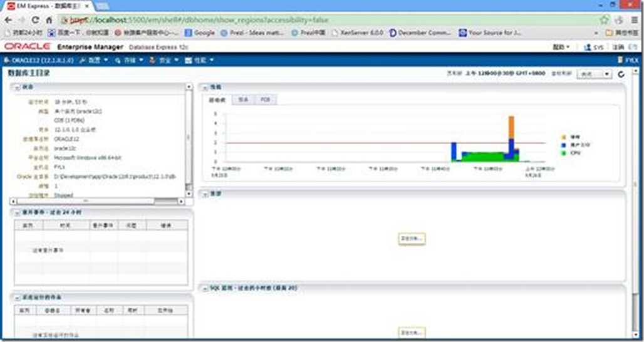Open the other bookmarks folder
This screenshot has width=644, height=342.
[x=623, y=33]
